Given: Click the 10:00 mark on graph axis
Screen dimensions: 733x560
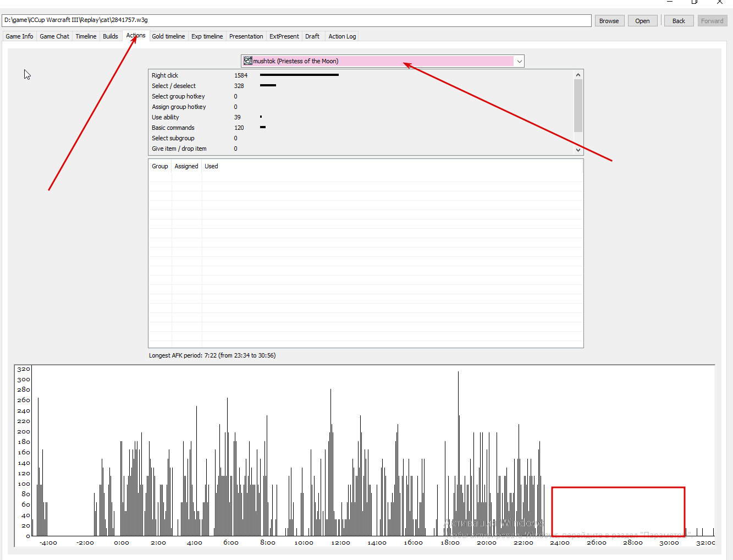Looking at the screenshot, I should pyautogui.click(x=304, y=542).
